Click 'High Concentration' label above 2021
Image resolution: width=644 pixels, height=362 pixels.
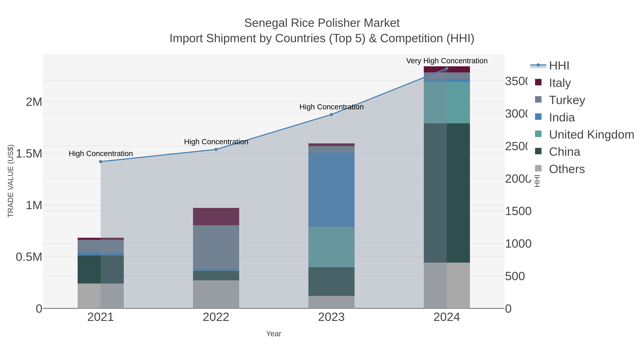(101, 153)
